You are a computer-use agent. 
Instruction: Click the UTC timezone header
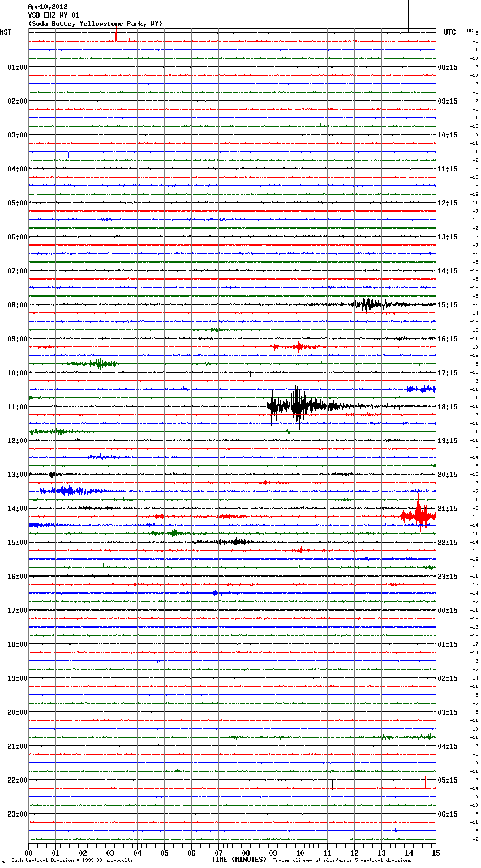click(x=450, y=32)
